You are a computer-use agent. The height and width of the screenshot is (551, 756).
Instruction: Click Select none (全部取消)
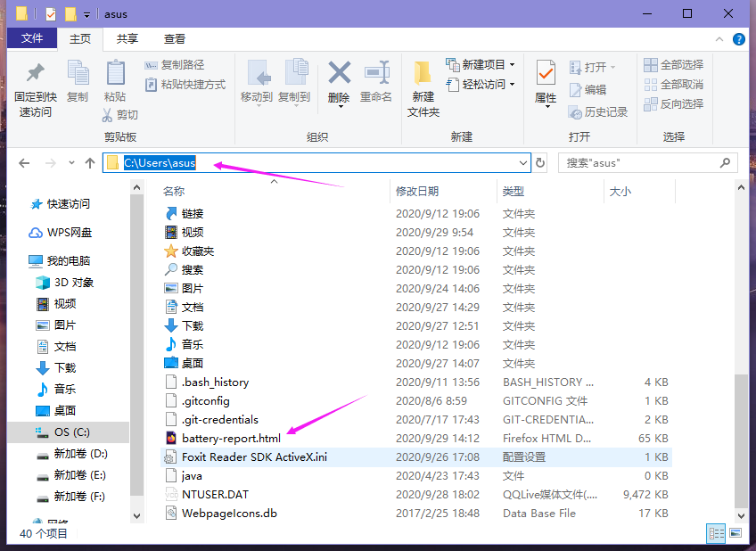[674, 85]
